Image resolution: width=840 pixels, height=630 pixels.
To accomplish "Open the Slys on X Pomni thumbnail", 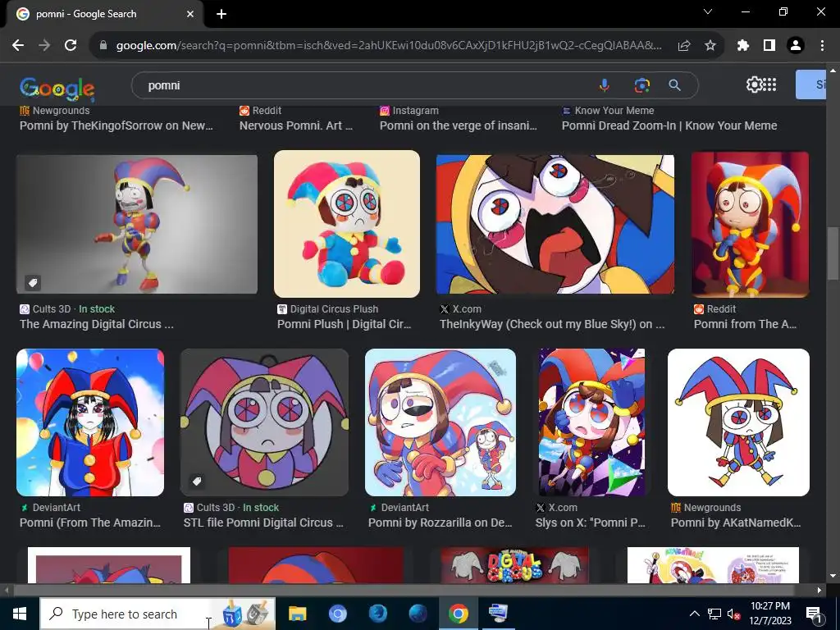I will tap(592, 422).
